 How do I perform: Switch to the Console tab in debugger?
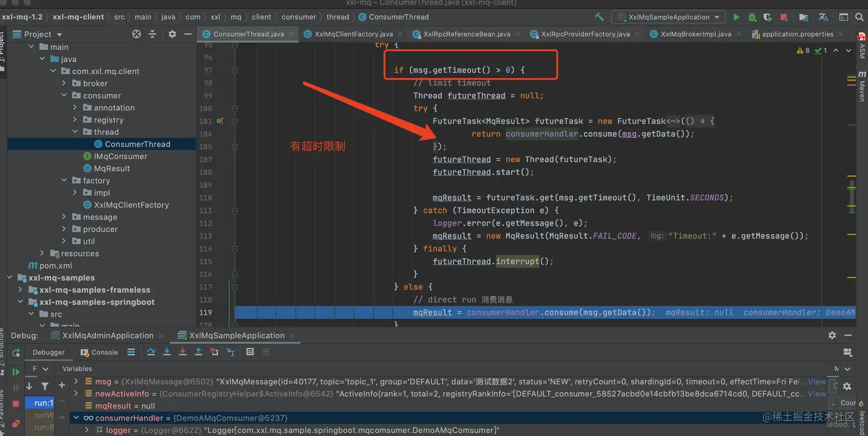[x=104, y=352]
